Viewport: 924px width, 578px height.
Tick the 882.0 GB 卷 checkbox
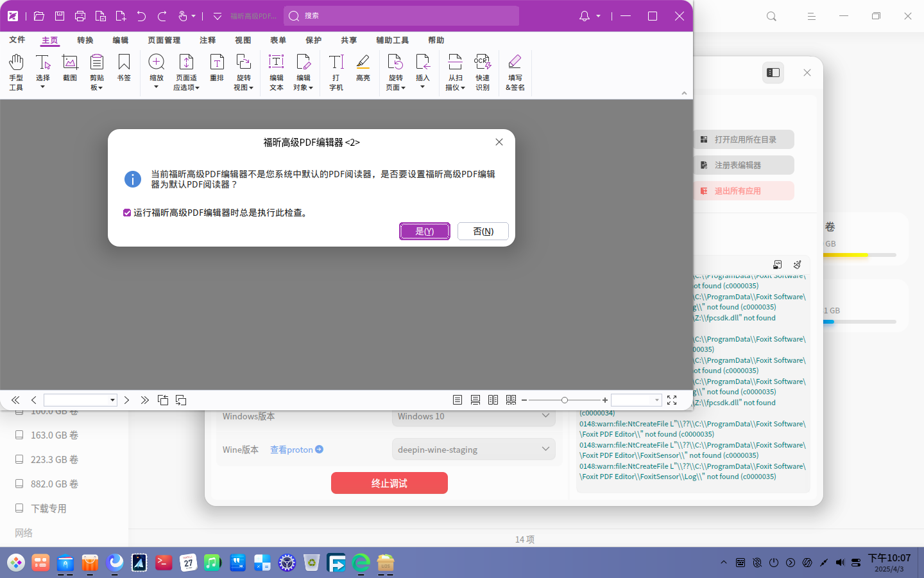[19, 484]
